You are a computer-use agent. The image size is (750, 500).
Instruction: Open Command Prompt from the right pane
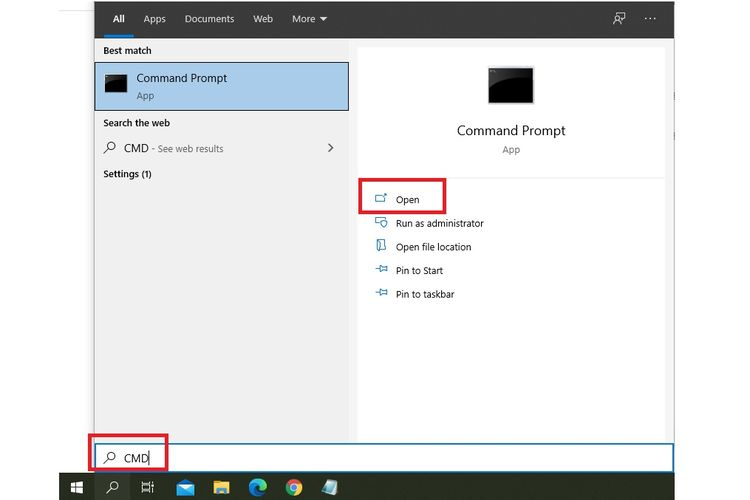pos(406,200)
